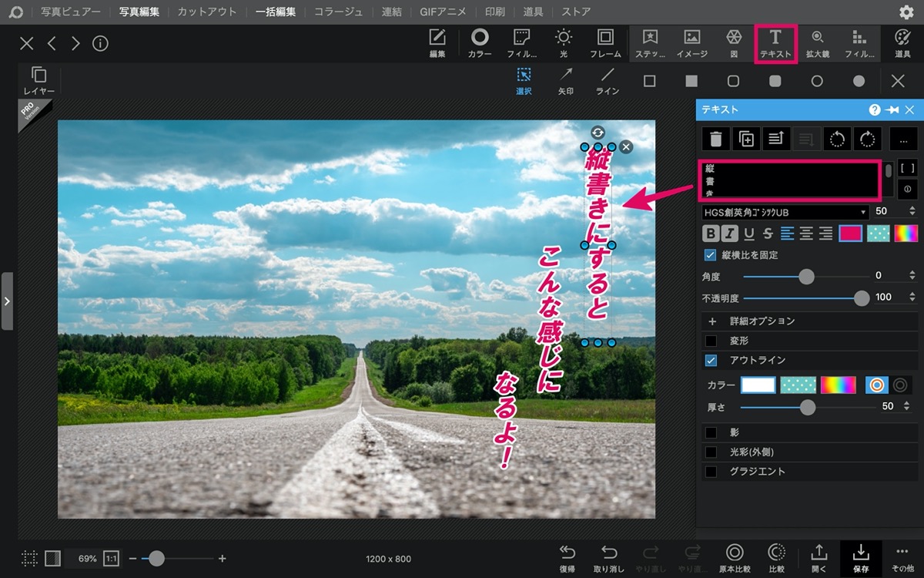Open the text panel more options (...)
This screenshot has height=578, width=924.
coord(903,139)
